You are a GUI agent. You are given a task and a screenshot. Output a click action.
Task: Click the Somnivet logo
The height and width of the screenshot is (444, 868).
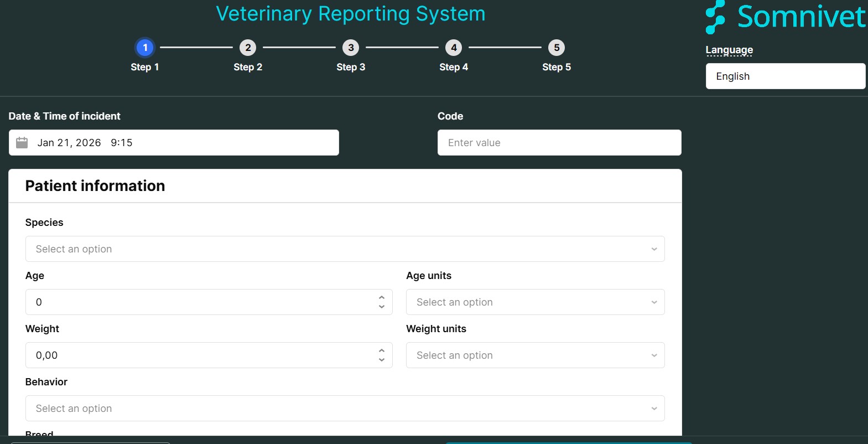(786, 17)
